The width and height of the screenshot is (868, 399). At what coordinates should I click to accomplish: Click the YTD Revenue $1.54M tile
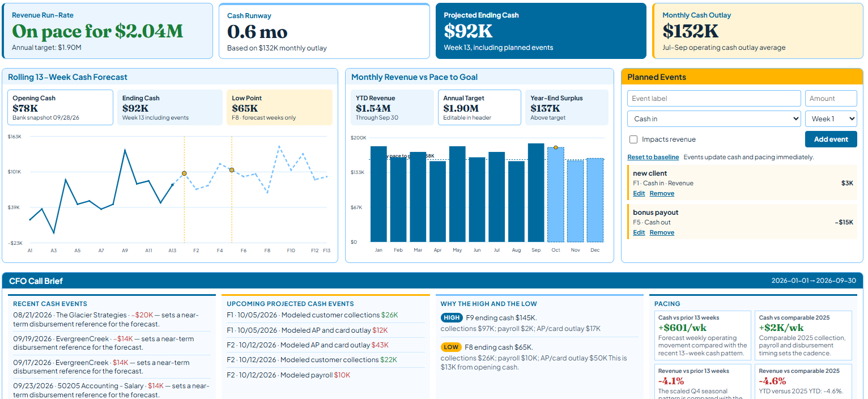392,107
